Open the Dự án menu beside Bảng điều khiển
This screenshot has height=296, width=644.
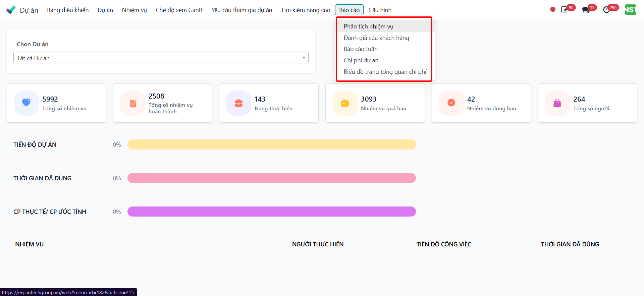coord(105,10)
